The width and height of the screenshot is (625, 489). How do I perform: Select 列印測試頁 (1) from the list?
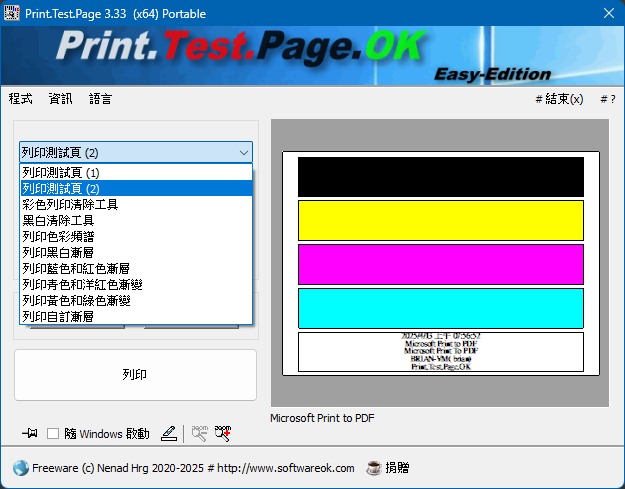tap(135, 172)
